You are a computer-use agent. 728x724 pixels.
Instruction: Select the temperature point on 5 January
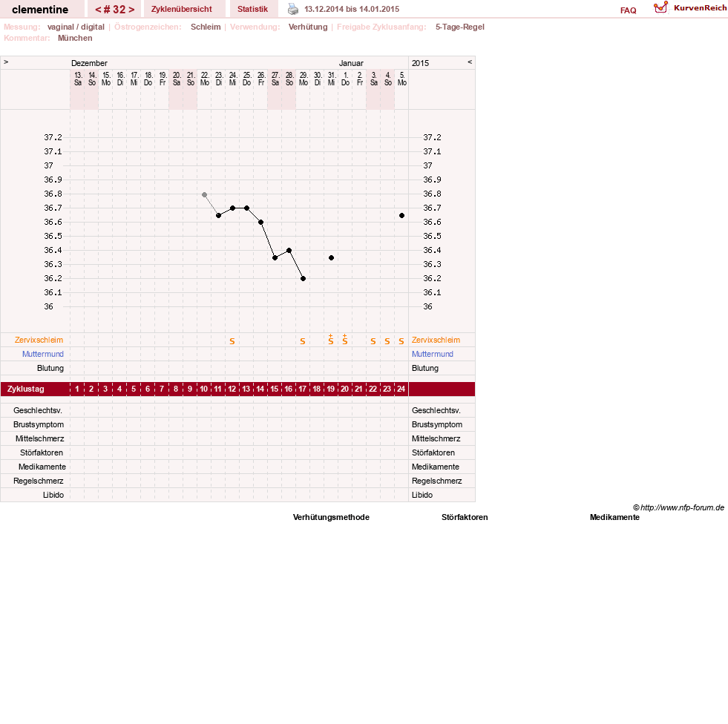pyautogui.click(x=401, y=215)
